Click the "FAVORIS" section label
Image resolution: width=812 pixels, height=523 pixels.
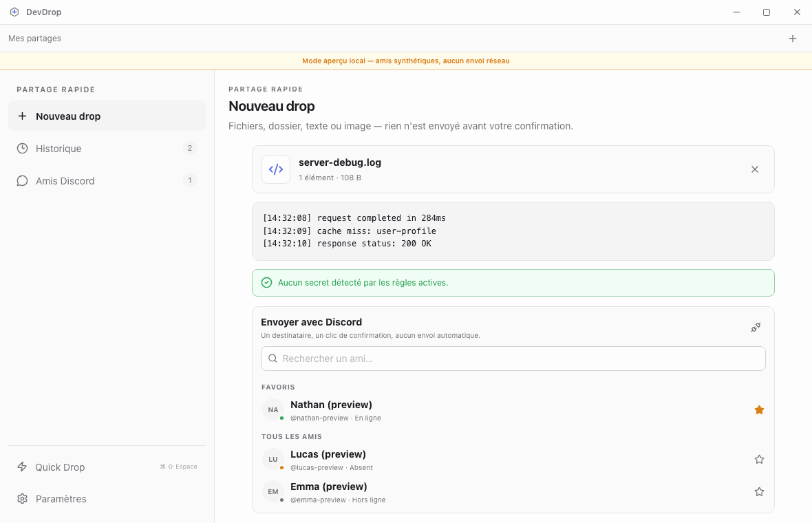pyautogui.click(x=278, y=387)
